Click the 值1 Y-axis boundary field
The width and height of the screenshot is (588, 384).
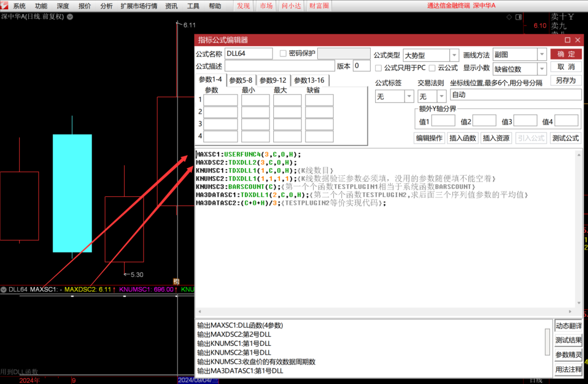(x=443, y=121)
